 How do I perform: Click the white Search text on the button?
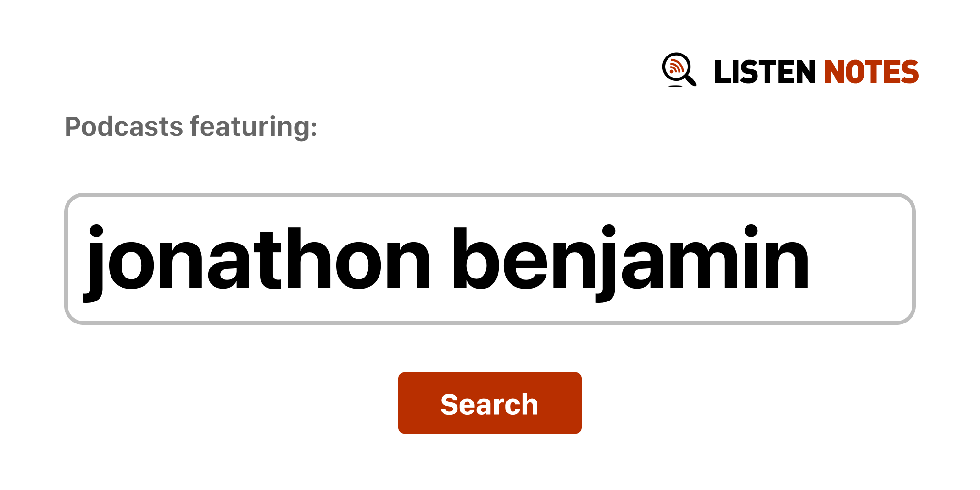pos(489,404)
